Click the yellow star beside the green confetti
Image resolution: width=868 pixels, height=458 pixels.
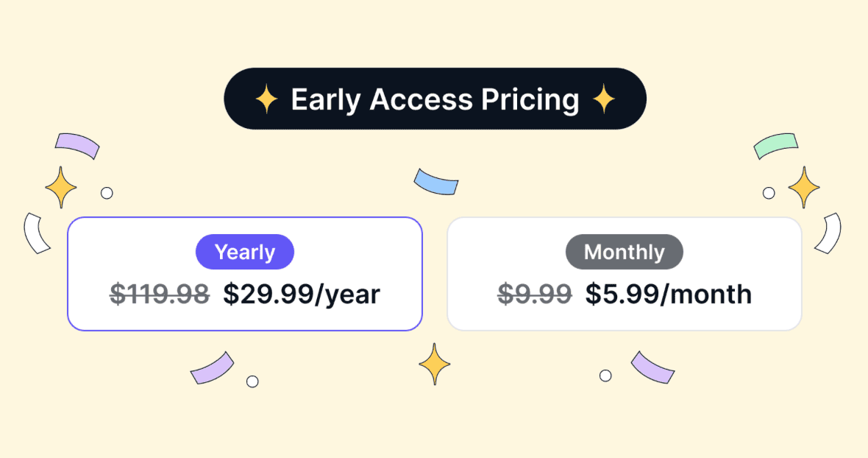tap(804, 187)
